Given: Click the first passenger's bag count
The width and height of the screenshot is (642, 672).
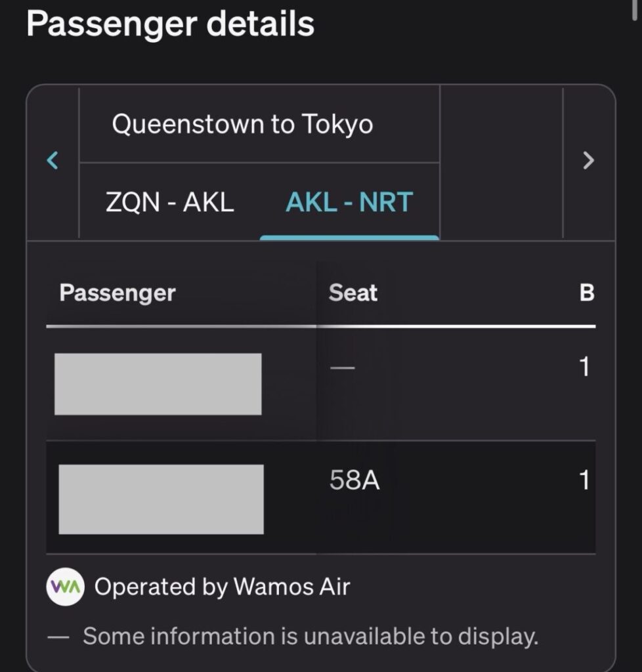Looking at the screenshot, I should pos(584,367).
